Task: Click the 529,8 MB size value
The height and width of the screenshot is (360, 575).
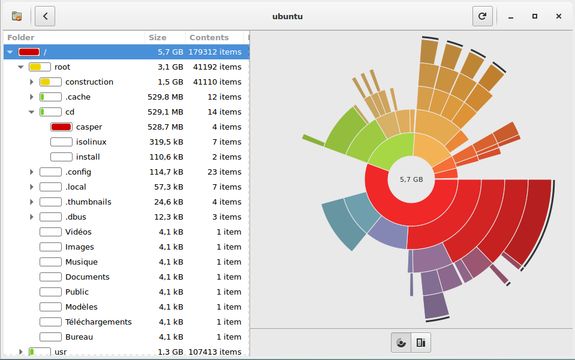Action: 165,97
